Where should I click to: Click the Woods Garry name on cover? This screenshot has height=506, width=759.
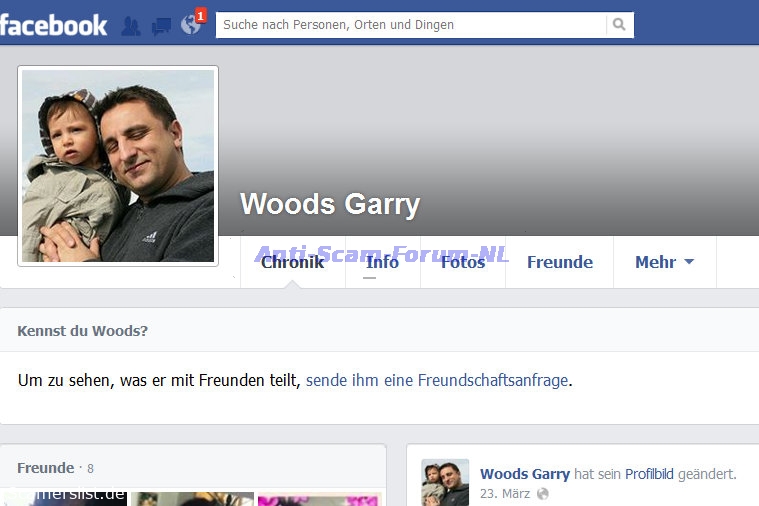pyautogui.click(x=329, y=204)
